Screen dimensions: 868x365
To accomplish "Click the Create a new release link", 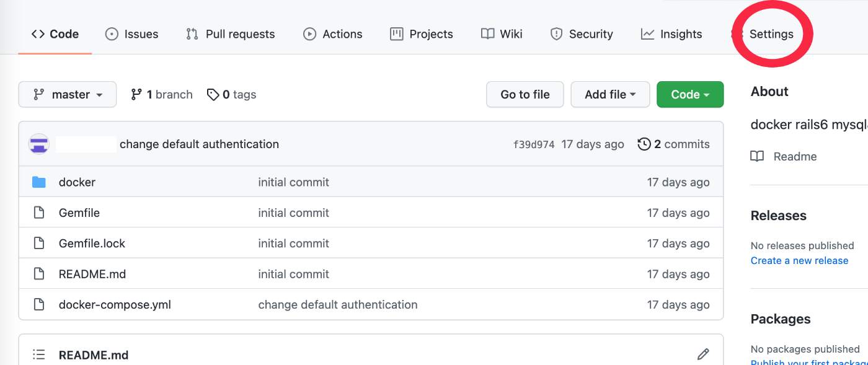I will [x=799, y=260].
